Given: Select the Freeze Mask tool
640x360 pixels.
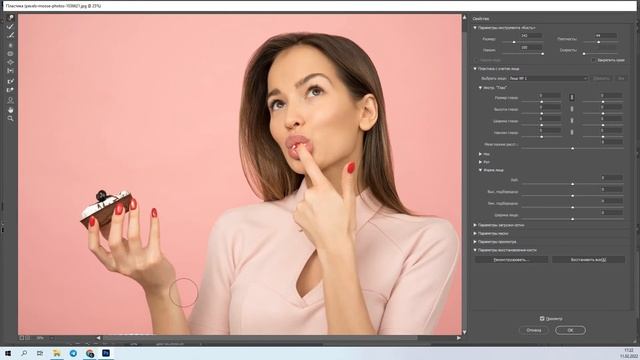Looking at the screenshot, I should [x=11, y=81].
